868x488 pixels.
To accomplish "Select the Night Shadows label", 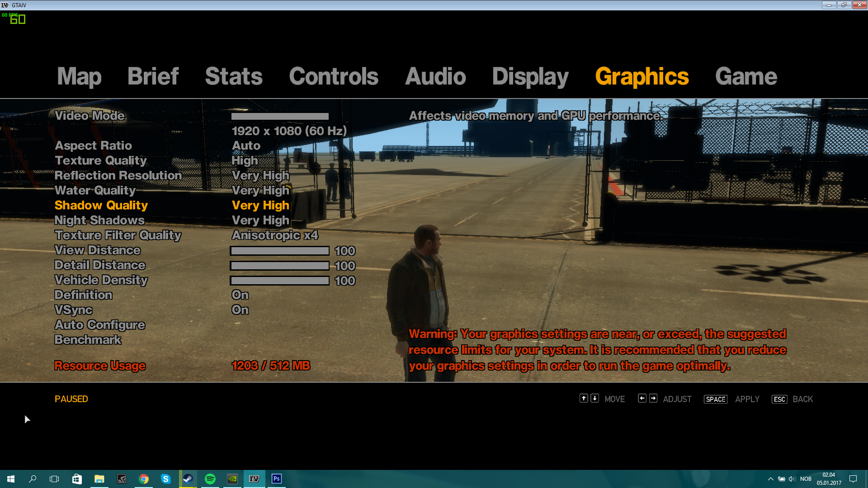I will (x=99, y=220).
